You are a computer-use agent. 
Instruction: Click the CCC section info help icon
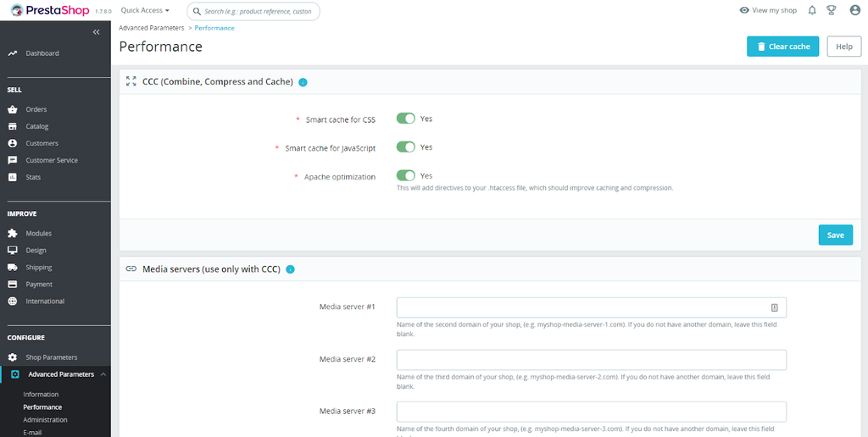coord(303,82)
